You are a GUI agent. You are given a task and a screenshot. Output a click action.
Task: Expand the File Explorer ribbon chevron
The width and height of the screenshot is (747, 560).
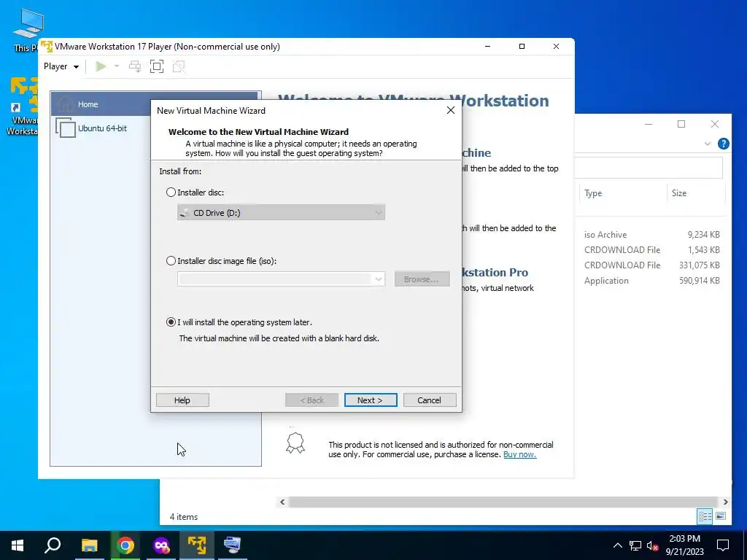tap(708, 144)
